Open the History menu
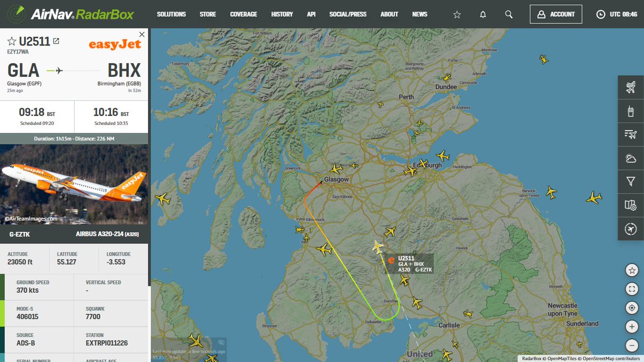 [282, 14]
